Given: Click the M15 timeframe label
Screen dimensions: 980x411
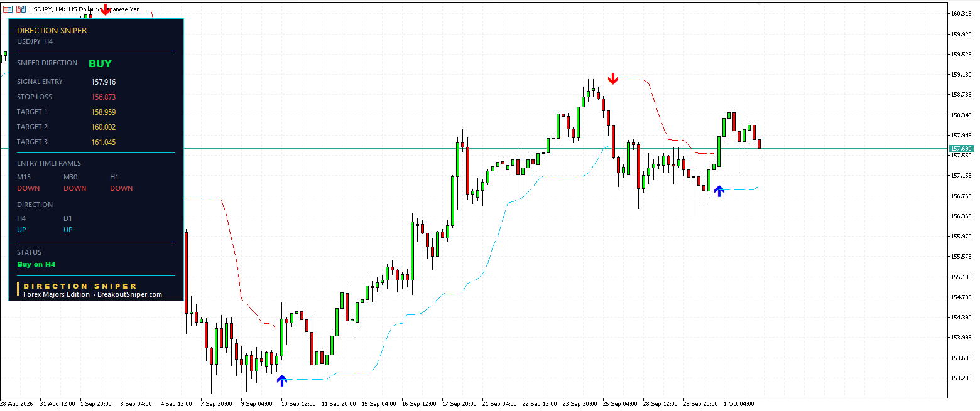Looking at the screenshot, I should click(x=24, y=177).
